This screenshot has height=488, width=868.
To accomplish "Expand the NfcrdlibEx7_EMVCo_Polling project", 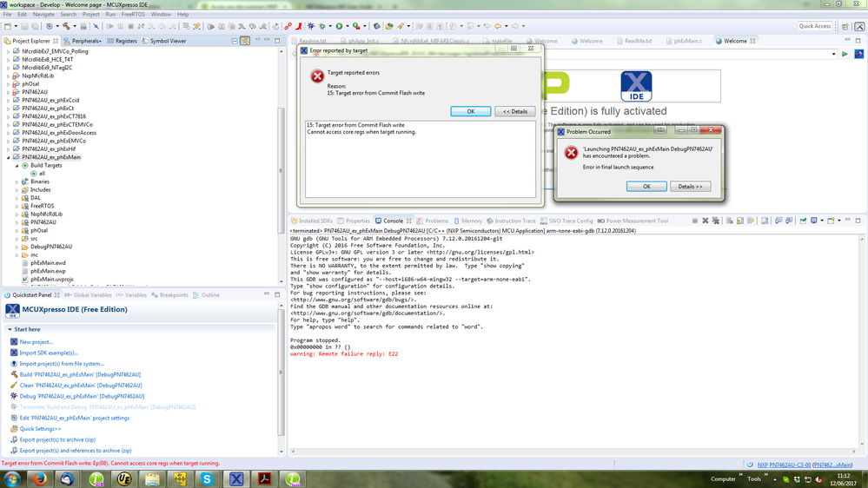I will [x=9, y=51].
